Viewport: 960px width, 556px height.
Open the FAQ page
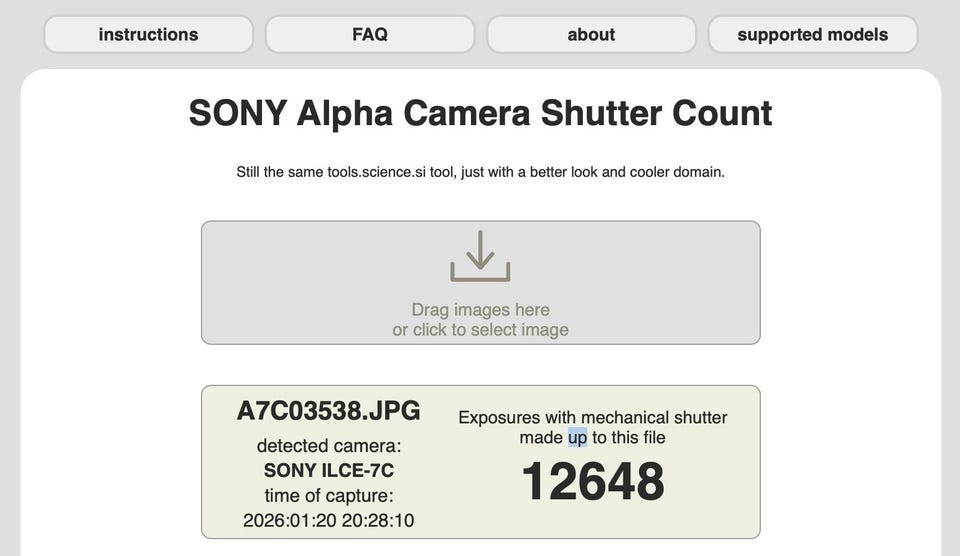pos(370,34)
